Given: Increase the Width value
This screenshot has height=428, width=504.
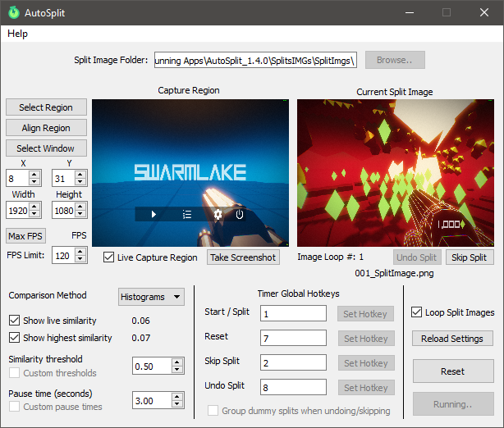Looking at the screenshot, I should click(x=34, y=207).
